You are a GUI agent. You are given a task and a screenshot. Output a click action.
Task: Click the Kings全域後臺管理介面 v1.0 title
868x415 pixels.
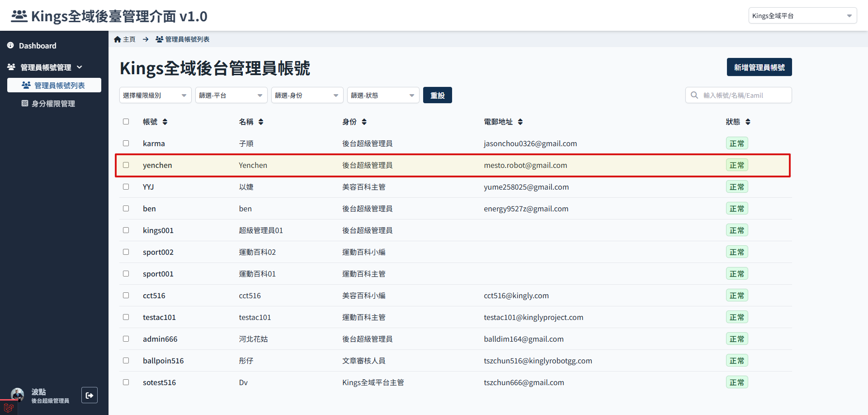point(119,16)
